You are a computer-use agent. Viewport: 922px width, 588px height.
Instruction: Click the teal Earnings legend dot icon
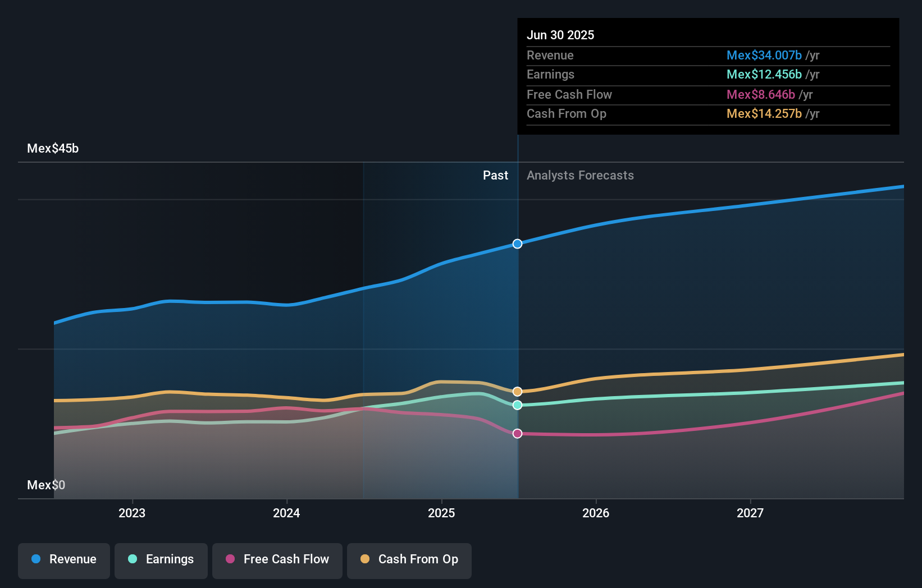click(x=133, y=559)
